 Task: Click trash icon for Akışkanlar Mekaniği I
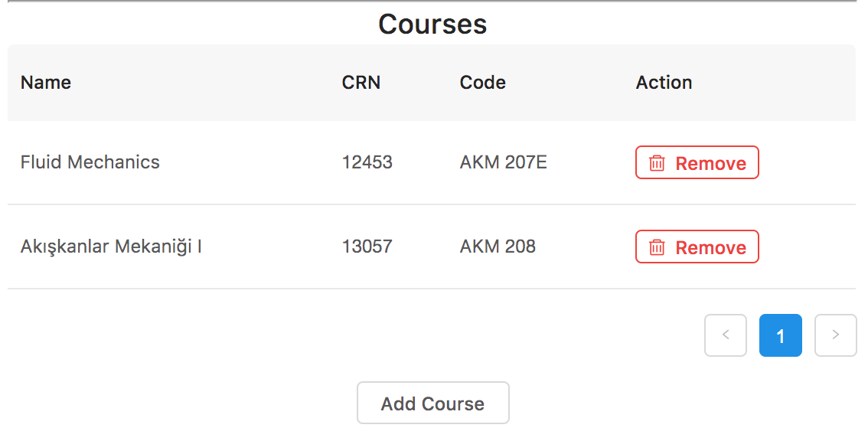pyautogui.click(x=657, y=247)
